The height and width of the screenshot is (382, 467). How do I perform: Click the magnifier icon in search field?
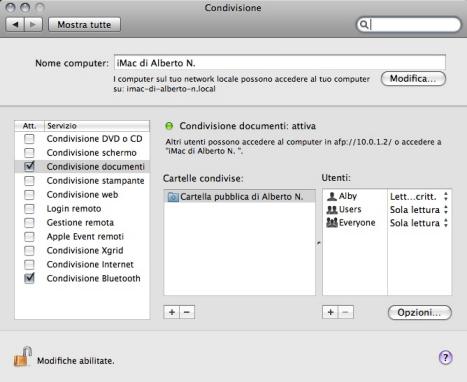[x=364, y=25]
